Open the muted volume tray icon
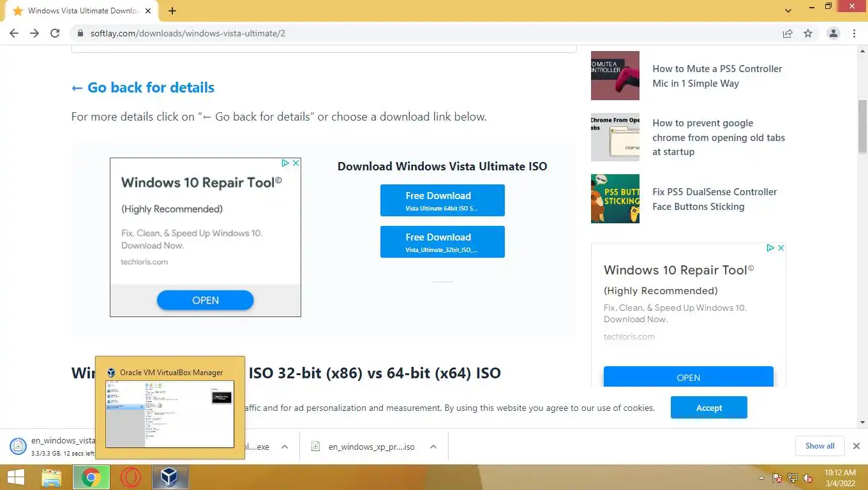868x490 pixels. pos(808,478)
